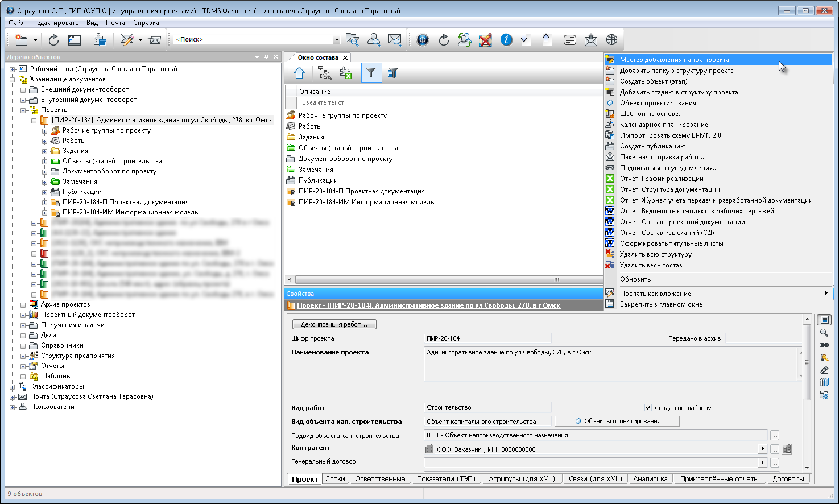The height and width of the screenshot is (504, 839).
Task: Click the refresh arrow icon in main toolbar
Action: [x=53, y=40]
